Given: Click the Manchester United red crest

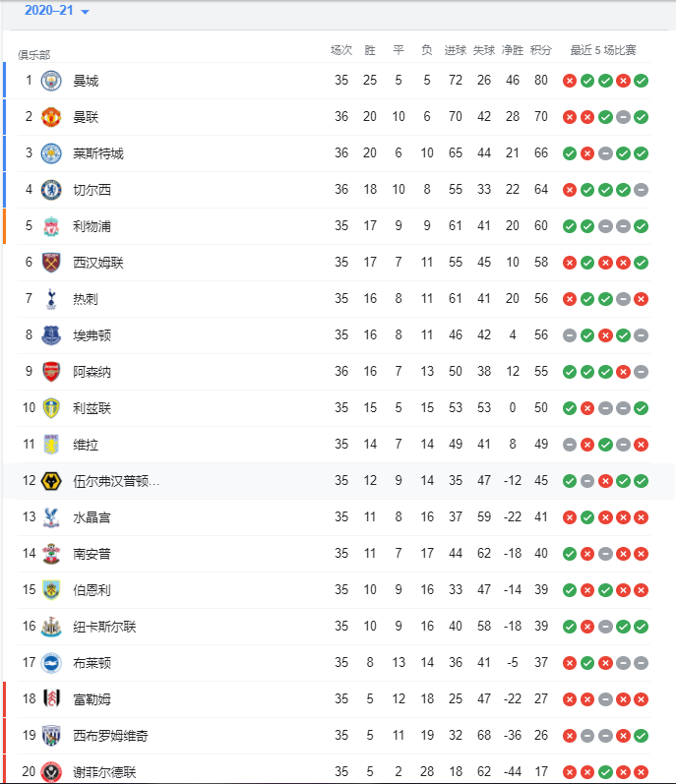Looking at the screenshot, I should (x=51, y=117).
